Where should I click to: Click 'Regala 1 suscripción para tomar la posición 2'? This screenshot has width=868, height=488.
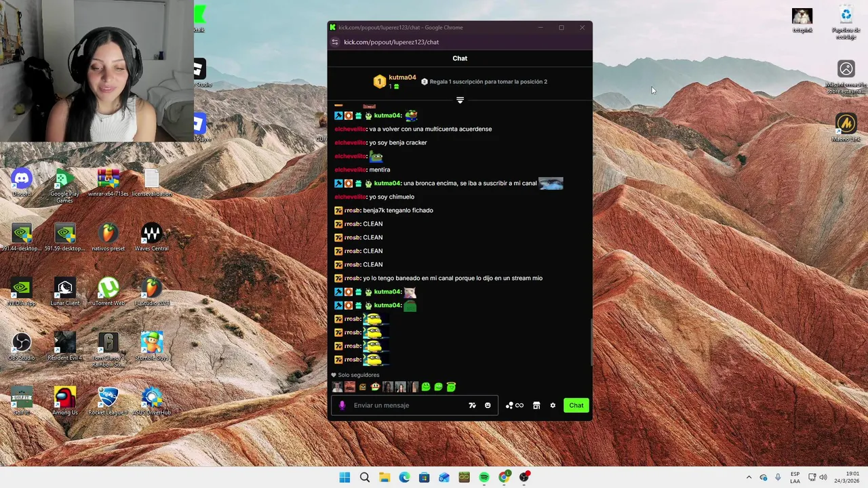(x=484, y=82)
